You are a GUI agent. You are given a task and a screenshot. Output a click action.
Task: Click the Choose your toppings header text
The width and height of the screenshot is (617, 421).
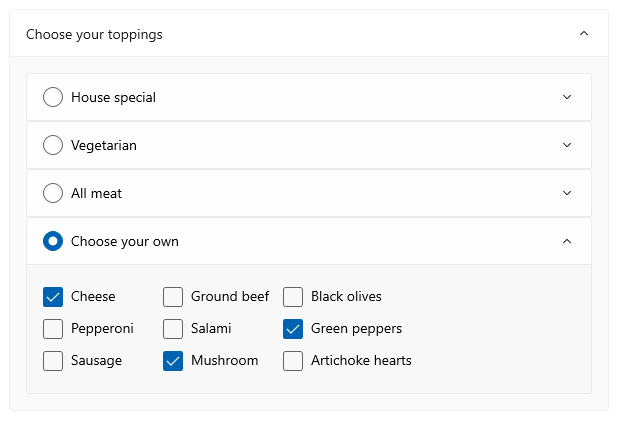(x=94, y=34)
